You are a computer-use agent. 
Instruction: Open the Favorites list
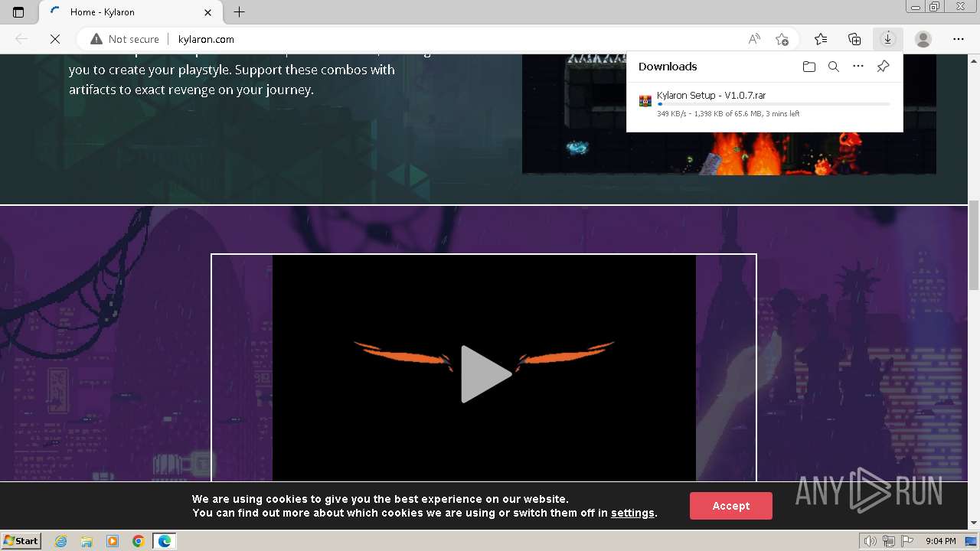click(x=821, y=39)
